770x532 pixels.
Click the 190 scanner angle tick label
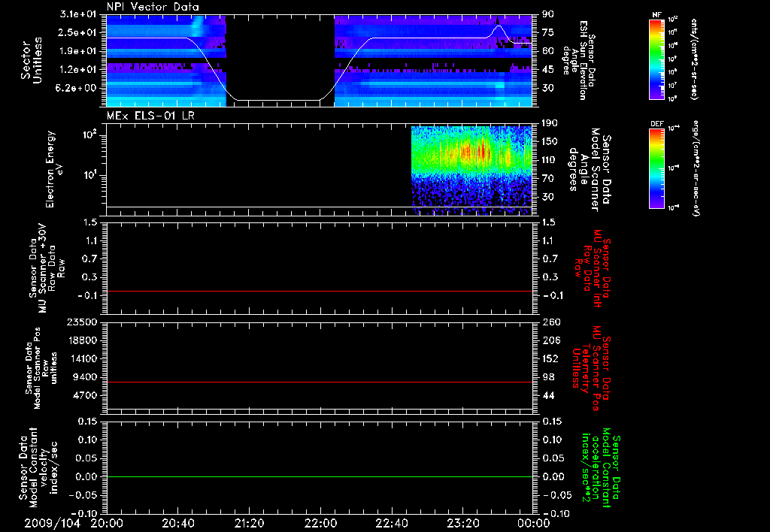(551, 123)
